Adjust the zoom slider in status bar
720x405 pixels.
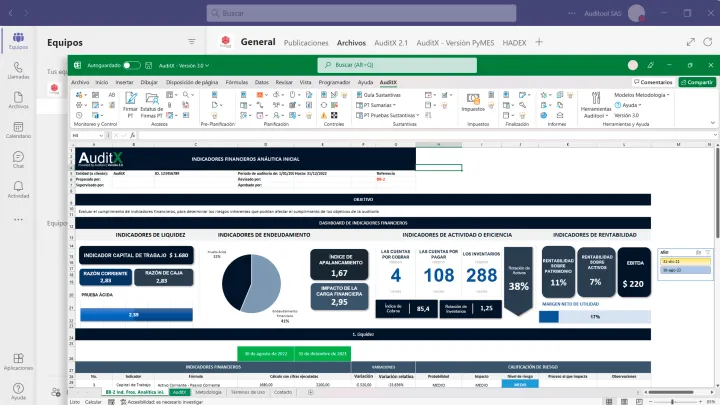point(673,402)
